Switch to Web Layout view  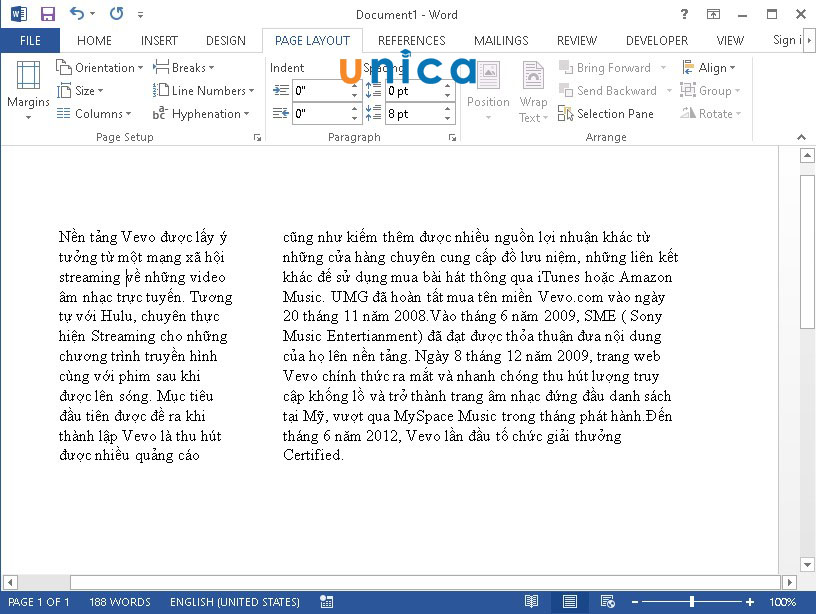pos(607,602)
